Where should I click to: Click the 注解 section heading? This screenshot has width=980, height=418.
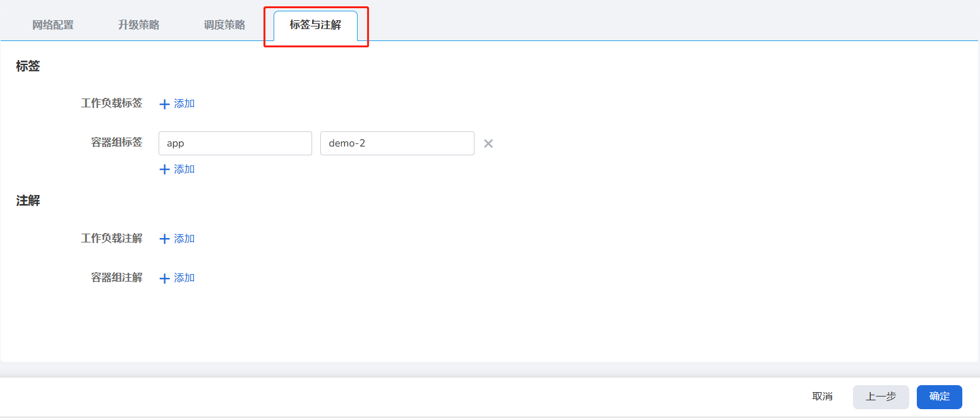tap(28, 201)
